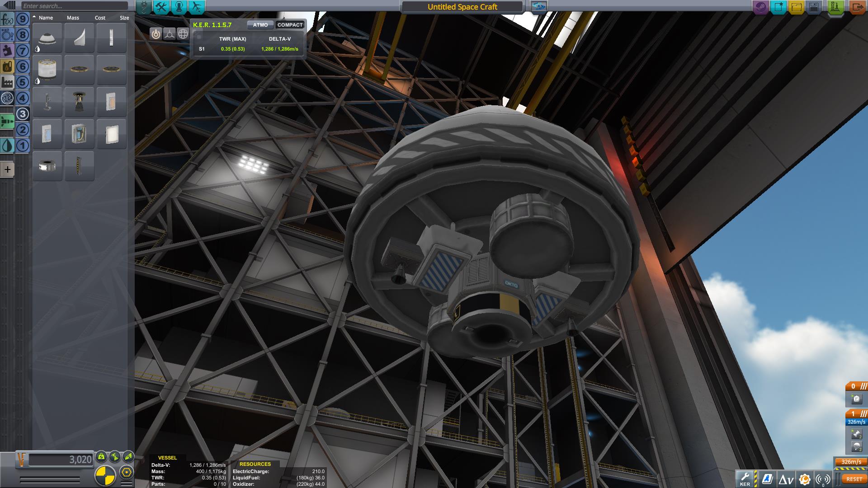
Task: Open the module filter puzzle icon
Action: click(x=7, y=51)
